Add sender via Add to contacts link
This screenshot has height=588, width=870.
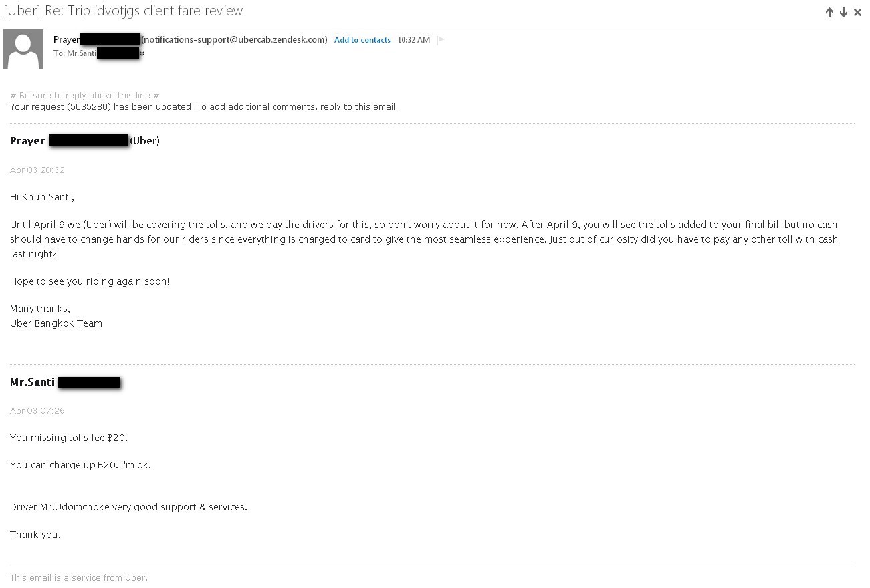point(362,40)
